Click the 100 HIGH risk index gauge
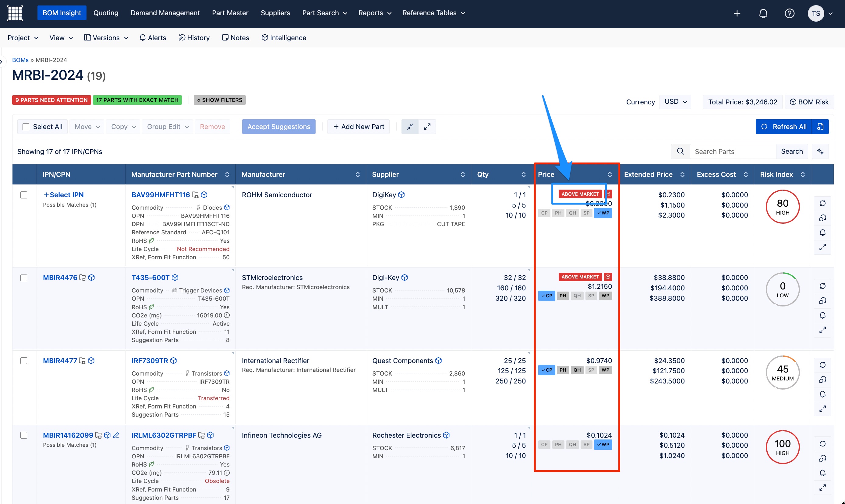The image size is (845, 504). point(783,447)
